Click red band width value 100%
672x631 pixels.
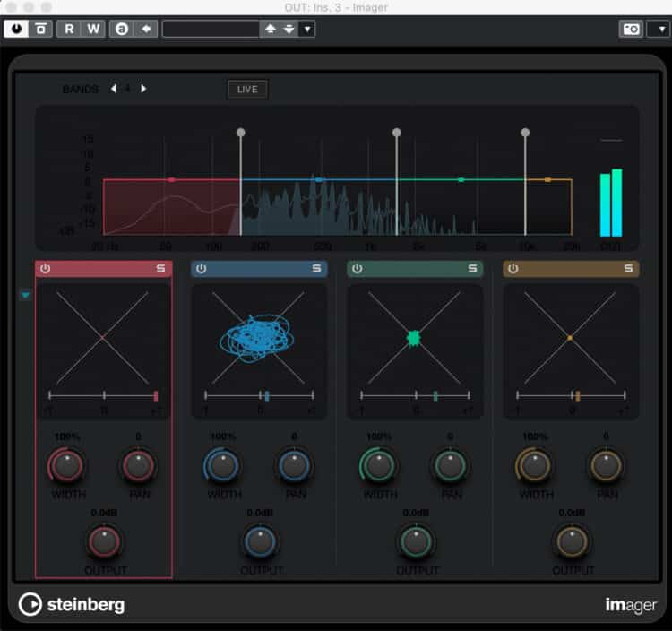(x=67, y=437)
